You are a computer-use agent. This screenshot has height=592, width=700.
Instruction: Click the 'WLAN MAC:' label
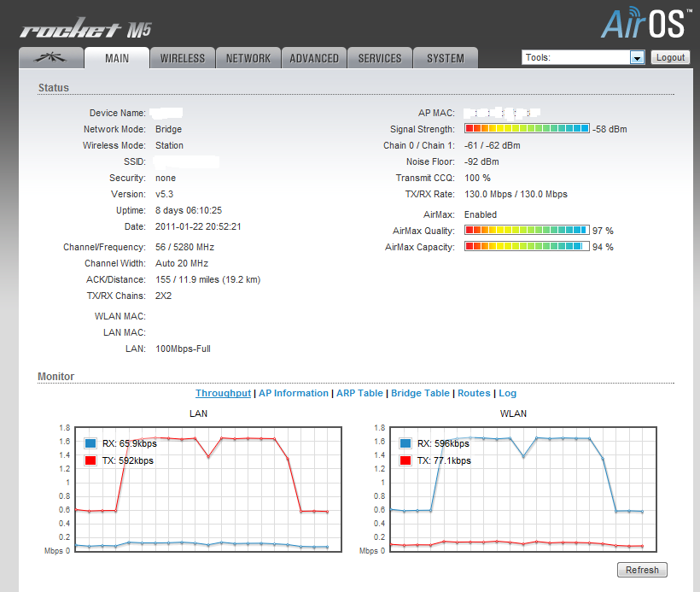tap(120, 316)
